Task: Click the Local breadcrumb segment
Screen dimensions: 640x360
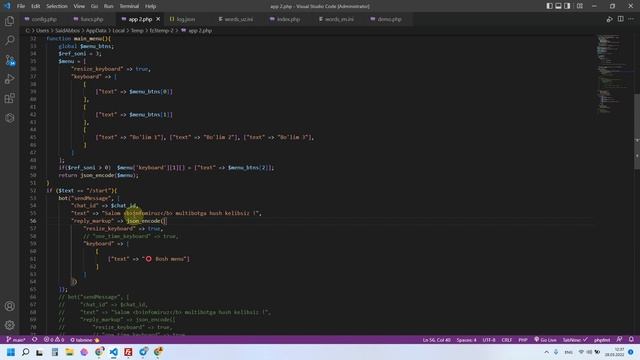Action: [x=118, y=31]
